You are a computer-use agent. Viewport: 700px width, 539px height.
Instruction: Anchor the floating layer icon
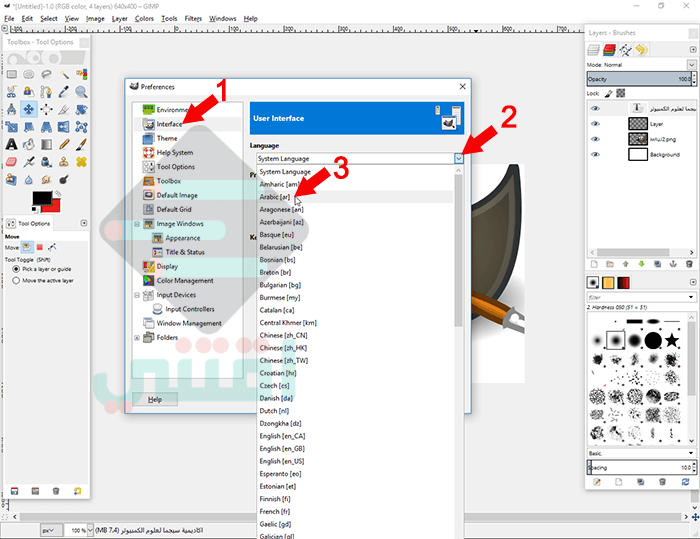tap(673, 264)
